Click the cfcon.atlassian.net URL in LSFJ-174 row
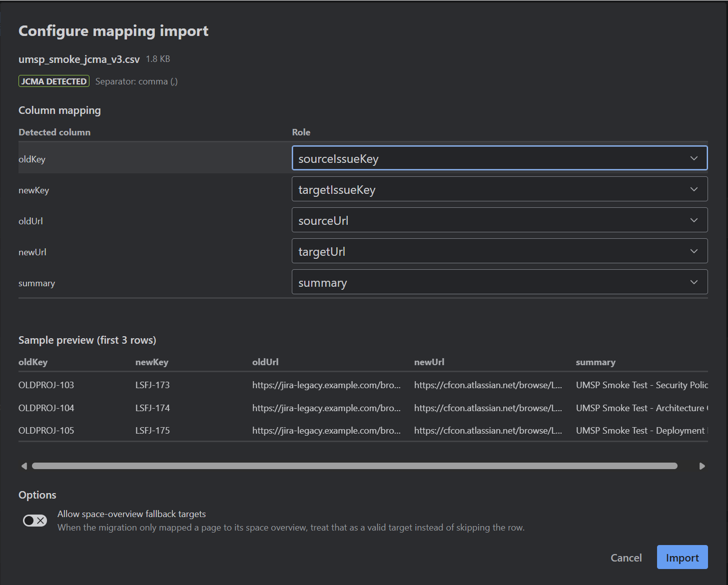This screenshot has width=728, height=585. click(x=488, y=408)
